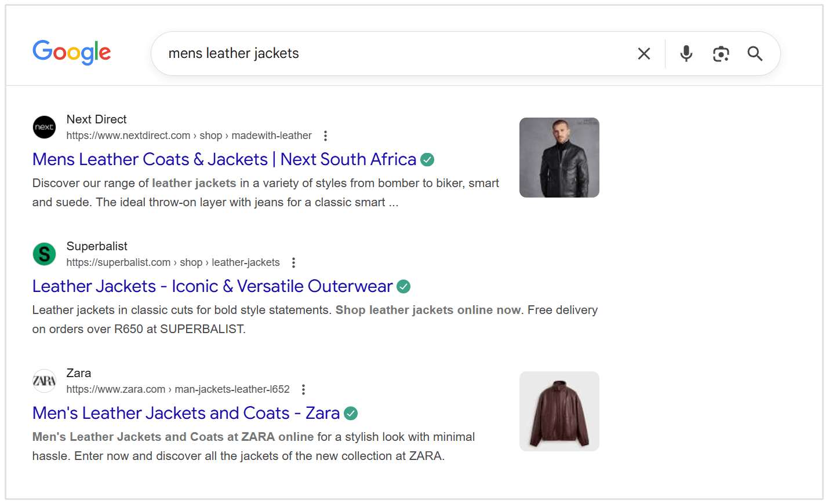Screen dimensions: 829x504
Task: Click the Next Direct site favicon
Action: (44, 127)
